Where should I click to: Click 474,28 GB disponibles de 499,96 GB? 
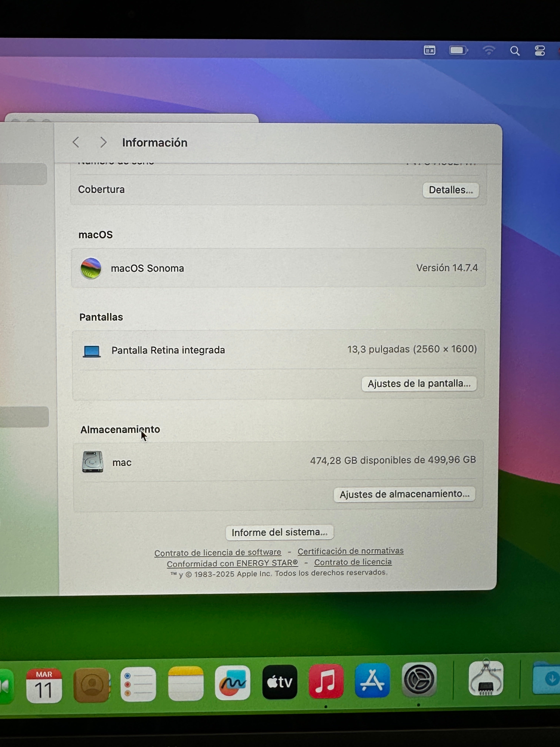(393, 460)
